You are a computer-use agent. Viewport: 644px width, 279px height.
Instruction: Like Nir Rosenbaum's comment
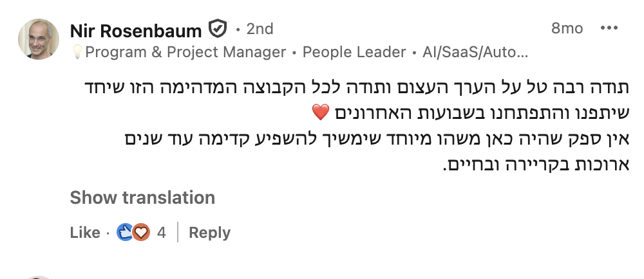(85, 233)
